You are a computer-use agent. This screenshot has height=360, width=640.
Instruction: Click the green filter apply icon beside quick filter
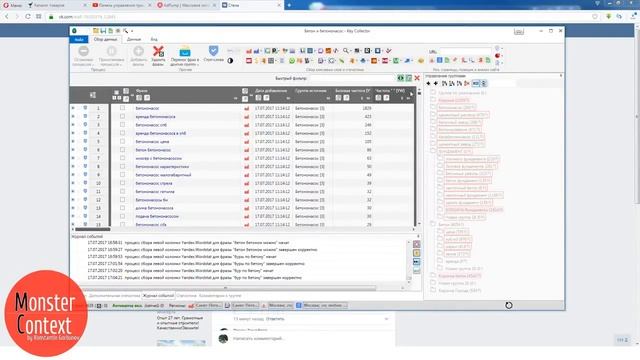(401, 78)
